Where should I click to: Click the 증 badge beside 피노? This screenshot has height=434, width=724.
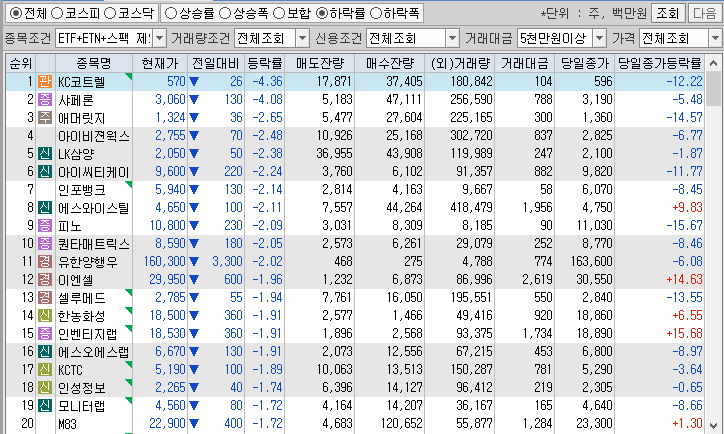point(45,226)
